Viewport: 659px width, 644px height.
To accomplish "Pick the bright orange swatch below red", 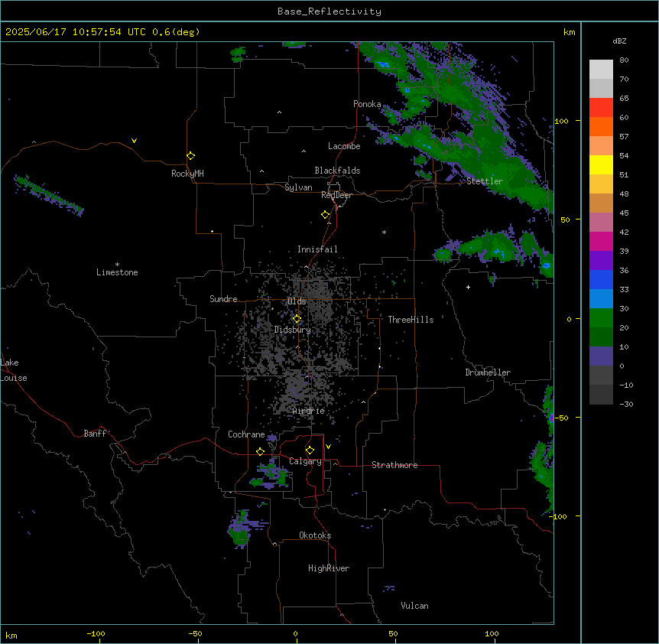I will (x=601, y=126).
